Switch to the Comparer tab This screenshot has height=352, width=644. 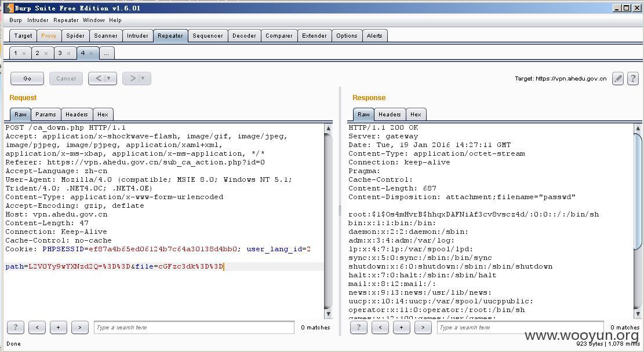pyautogui.click(x=279, y=36)
